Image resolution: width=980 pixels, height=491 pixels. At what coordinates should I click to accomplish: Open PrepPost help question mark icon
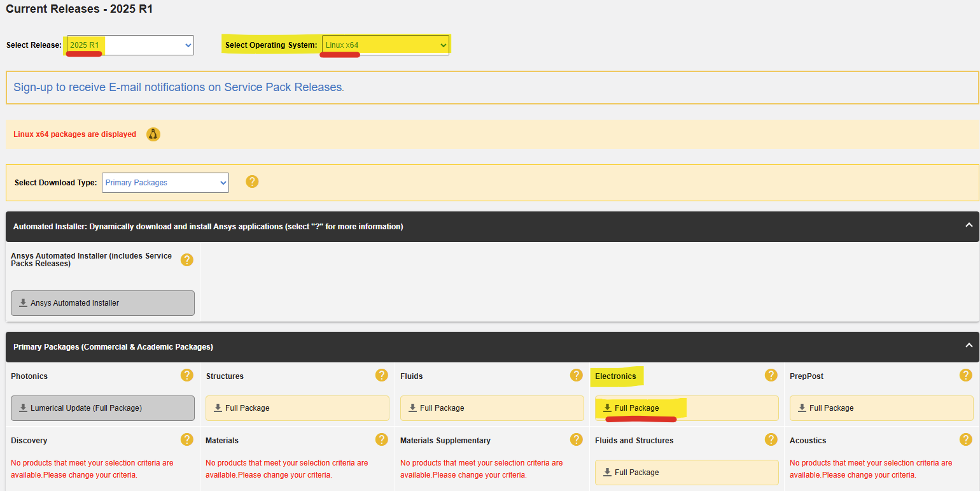966,375
